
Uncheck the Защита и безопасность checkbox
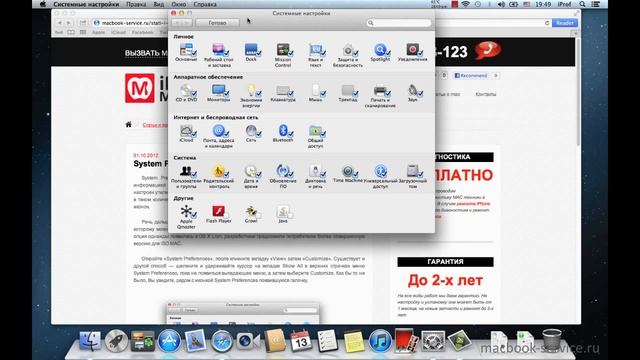356,53
